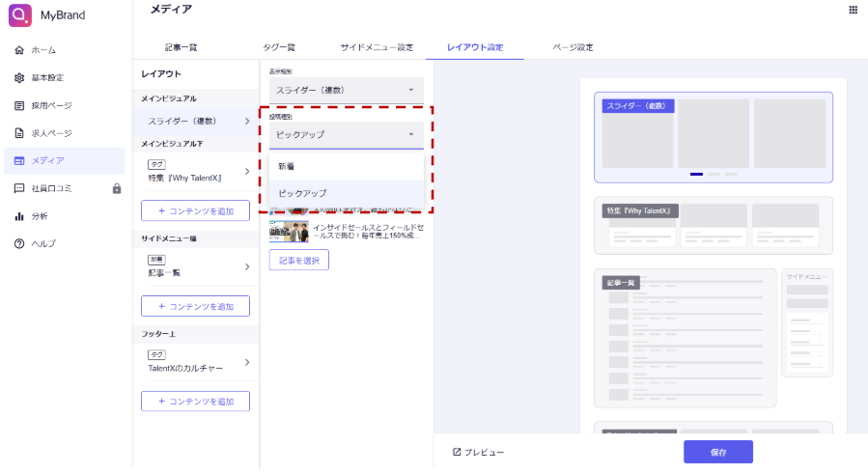868x472 pixels.
Task: Open the apps grid menu icon
Action: coord(853,10)
